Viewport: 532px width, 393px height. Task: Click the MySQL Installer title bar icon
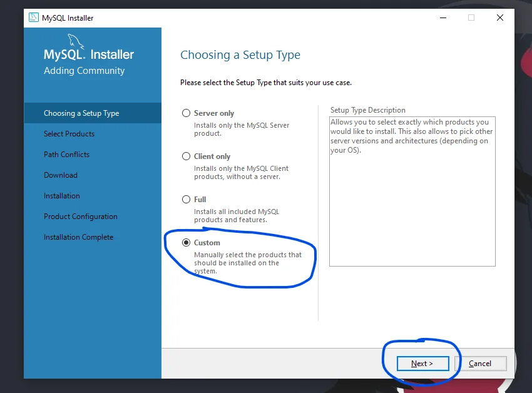tap(34, 18)
